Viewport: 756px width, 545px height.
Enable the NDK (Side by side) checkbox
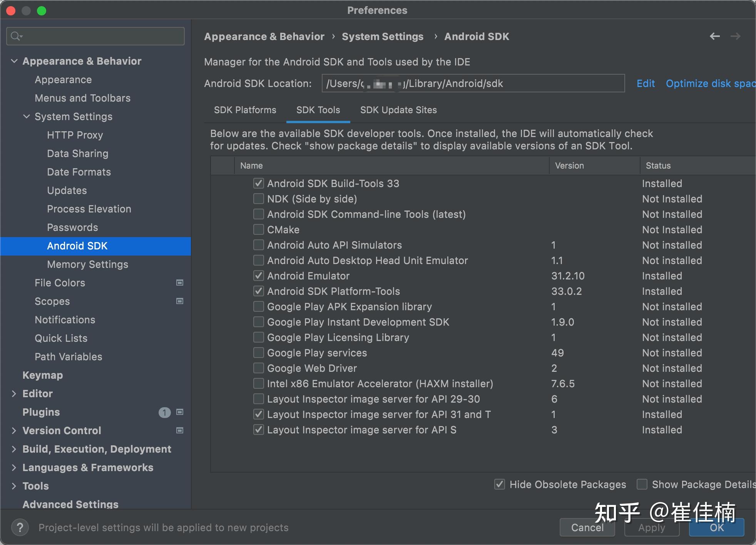[259, 199]
